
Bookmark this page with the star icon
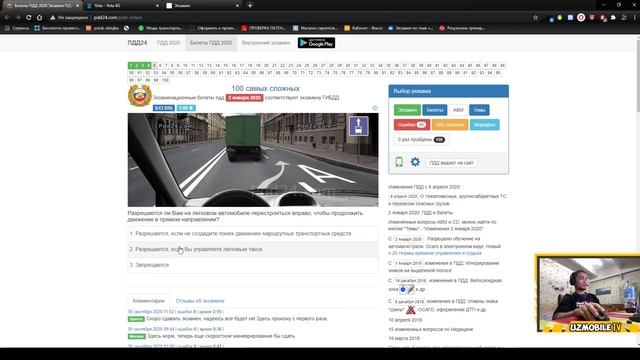tap(536, 18)
